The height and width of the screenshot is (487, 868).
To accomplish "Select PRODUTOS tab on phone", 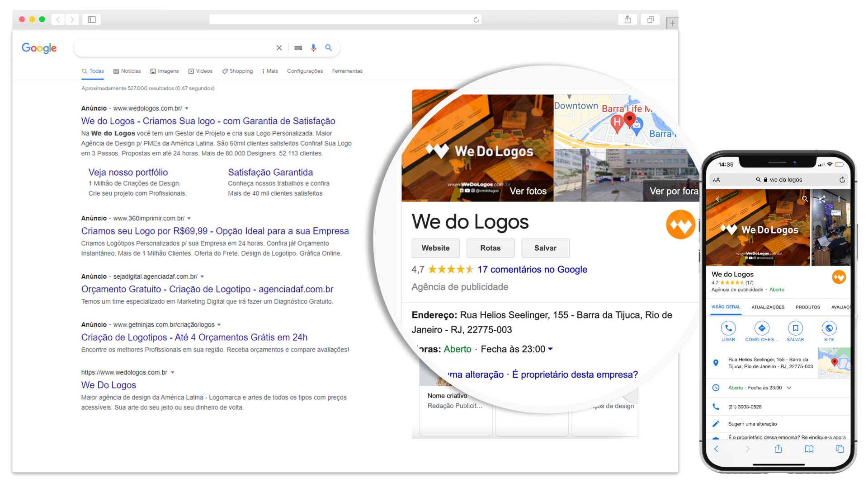I will [x=808, y=307].
